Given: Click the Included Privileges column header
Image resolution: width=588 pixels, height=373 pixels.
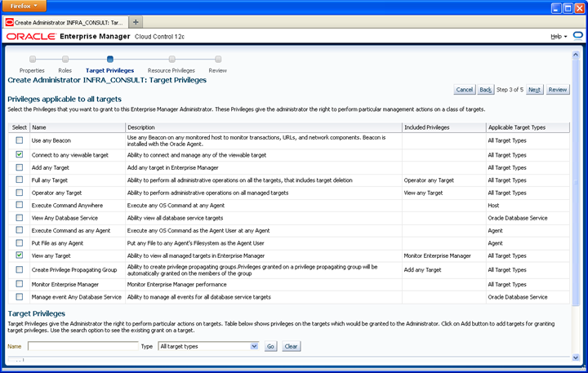Looking at the screenshot, I should click(444, 127).
